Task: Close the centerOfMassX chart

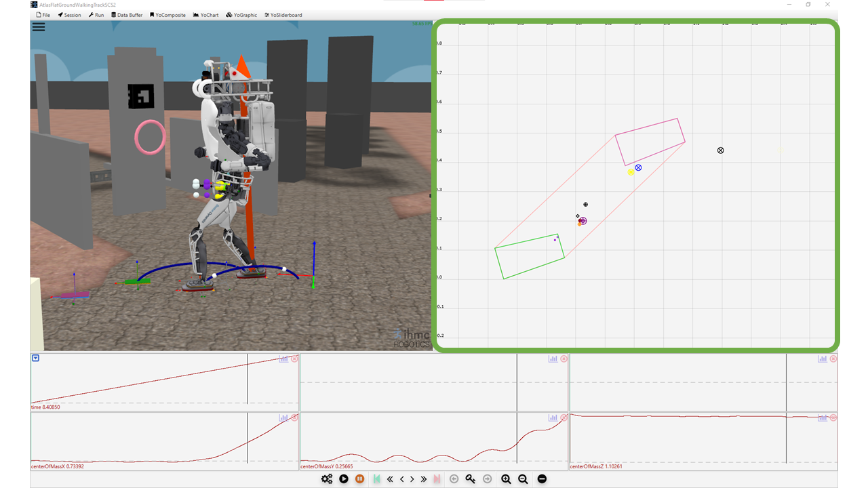Action: coord(294,418)
